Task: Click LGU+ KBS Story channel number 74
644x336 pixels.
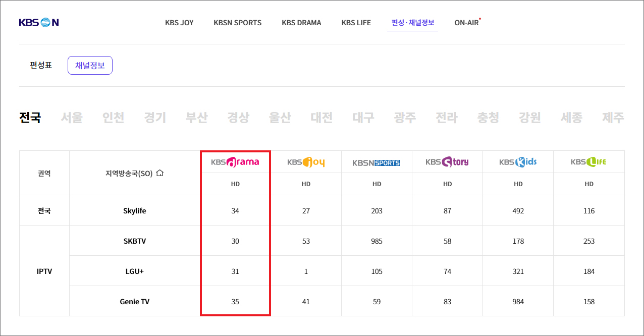Action: (447, 271)
